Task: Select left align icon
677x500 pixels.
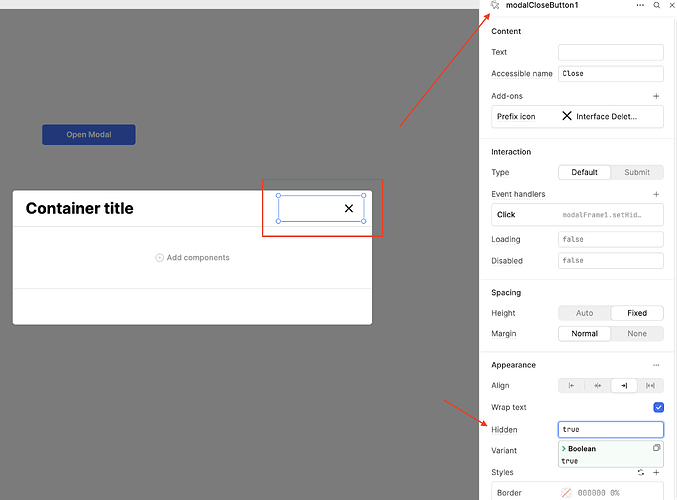Action: point(571,385)
